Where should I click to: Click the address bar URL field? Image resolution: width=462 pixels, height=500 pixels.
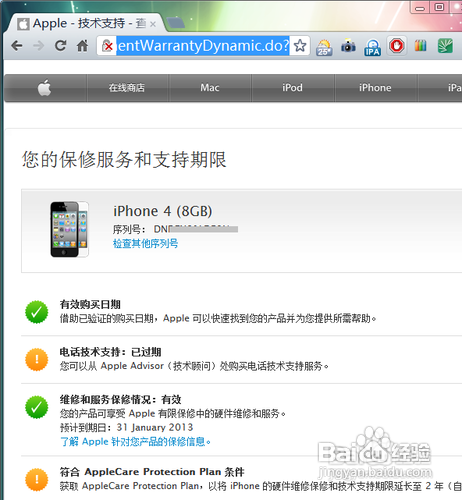tap(203, 46)
